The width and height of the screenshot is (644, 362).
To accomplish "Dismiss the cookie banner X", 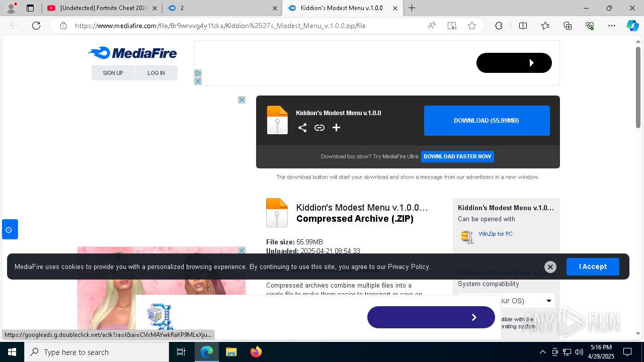I will point(550,267).
